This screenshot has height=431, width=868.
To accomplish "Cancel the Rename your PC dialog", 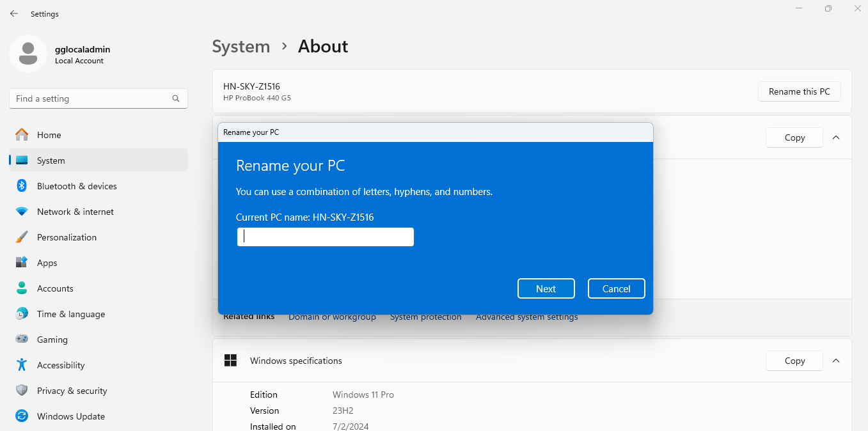I will coord(616,288).
